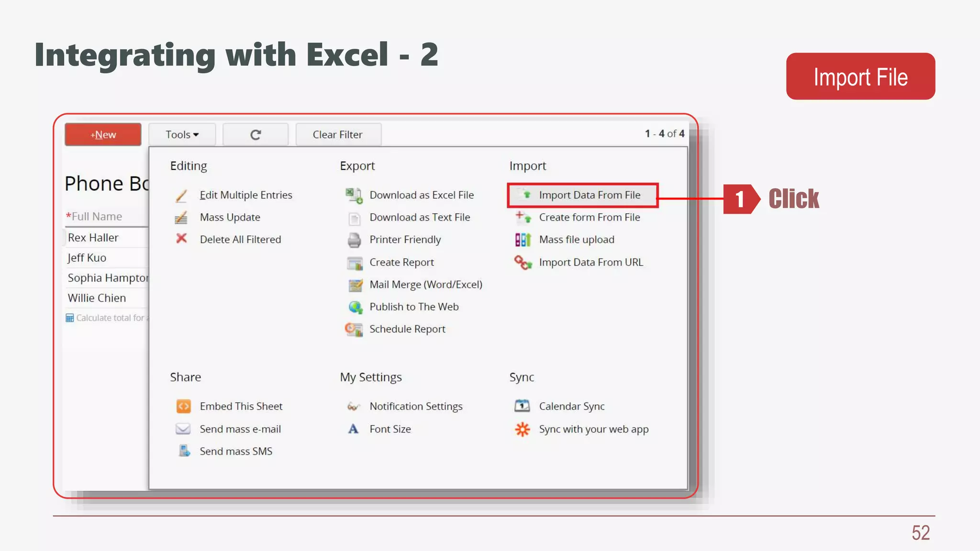Click the Download as Text File icon
Screen dimensions: 980x551
[x=354, y=219]
